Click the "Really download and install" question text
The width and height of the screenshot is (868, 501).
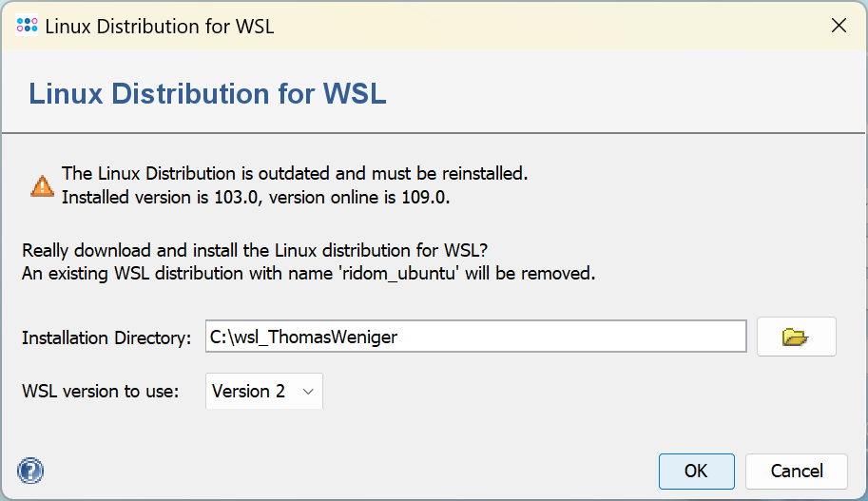coord(256,251)
